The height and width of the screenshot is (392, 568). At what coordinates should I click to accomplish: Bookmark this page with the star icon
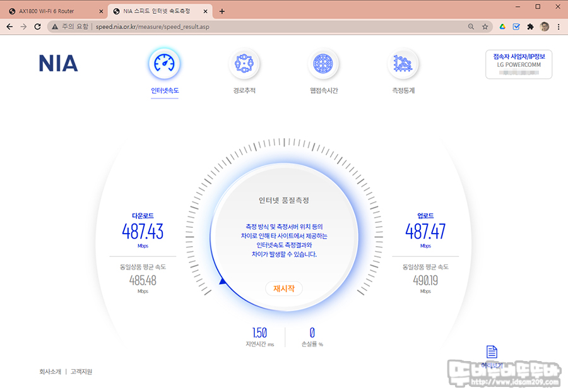(485, 27)
